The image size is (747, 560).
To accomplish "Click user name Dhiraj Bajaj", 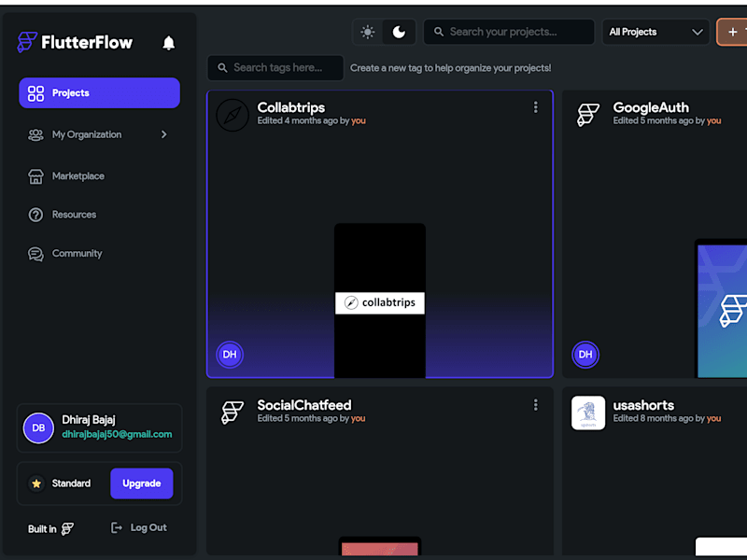I will click(89, 420).
